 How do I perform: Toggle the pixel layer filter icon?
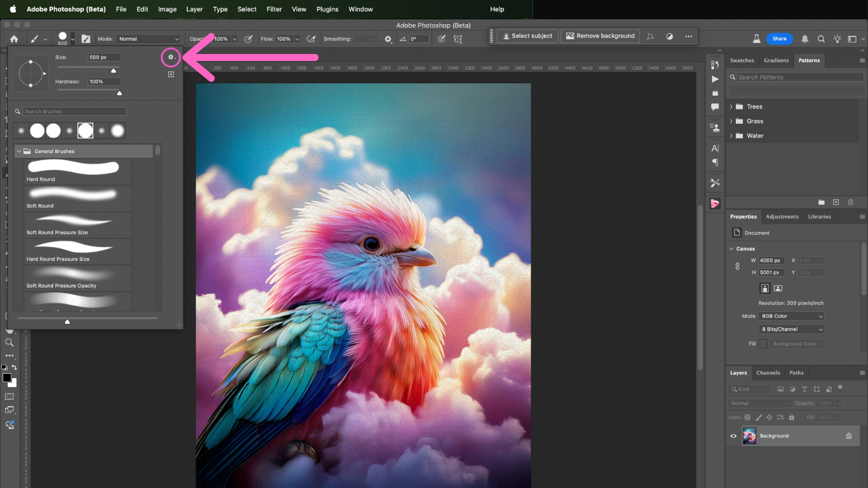click(780, 389)
